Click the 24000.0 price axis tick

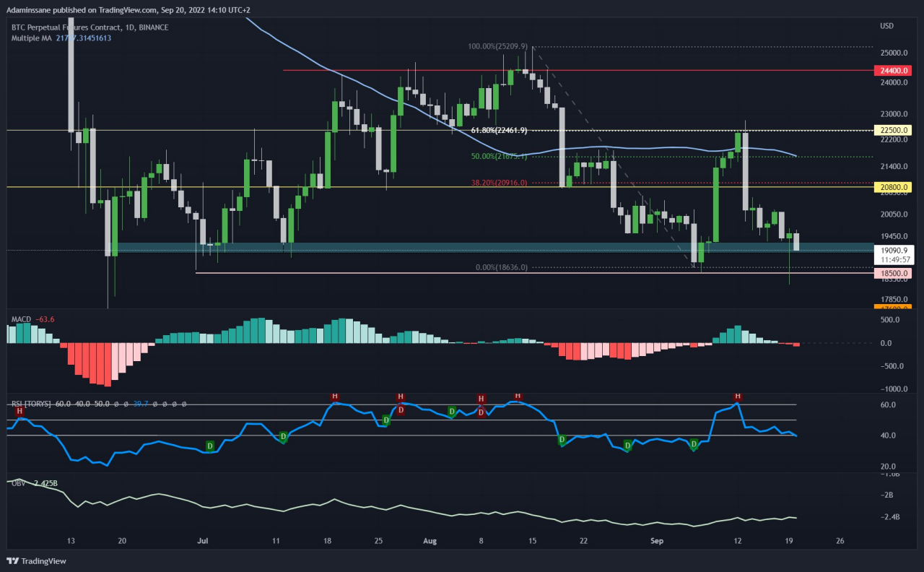(894, 82)
